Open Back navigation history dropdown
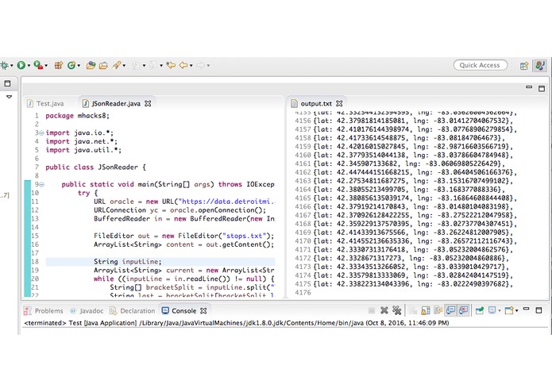 pos(191,66)
